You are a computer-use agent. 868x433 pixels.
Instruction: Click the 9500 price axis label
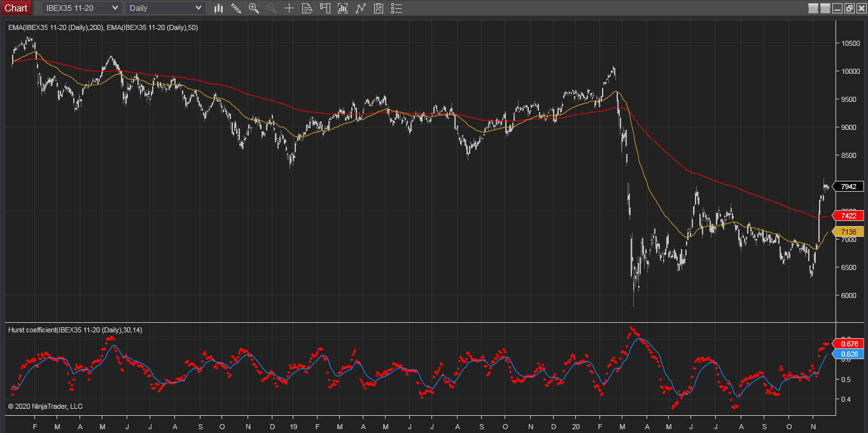click(850, 99)
